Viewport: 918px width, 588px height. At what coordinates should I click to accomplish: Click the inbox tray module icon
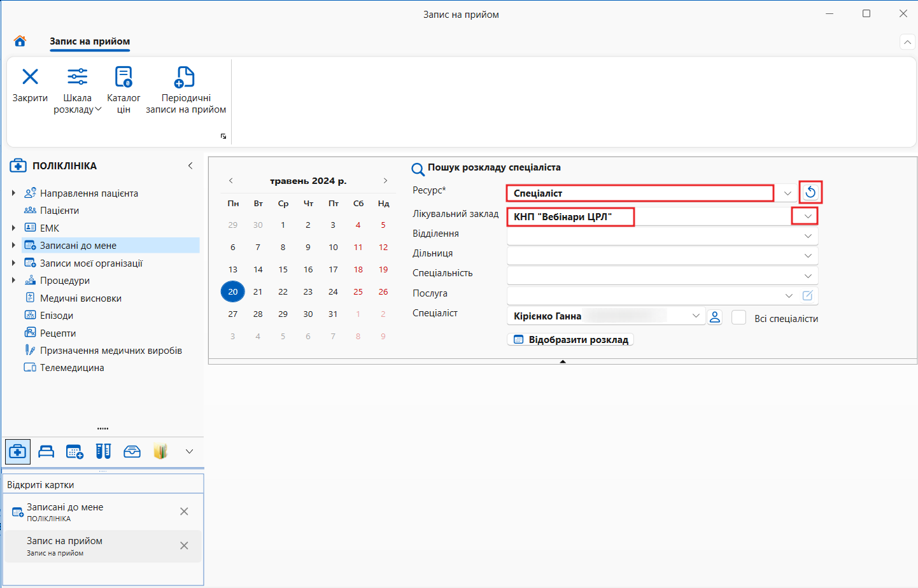(132, 452)
